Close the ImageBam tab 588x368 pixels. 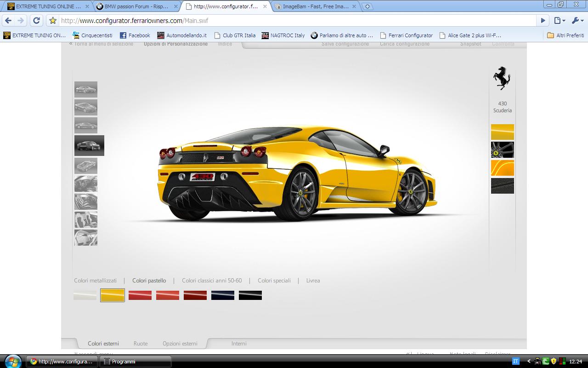click(354, 6)
